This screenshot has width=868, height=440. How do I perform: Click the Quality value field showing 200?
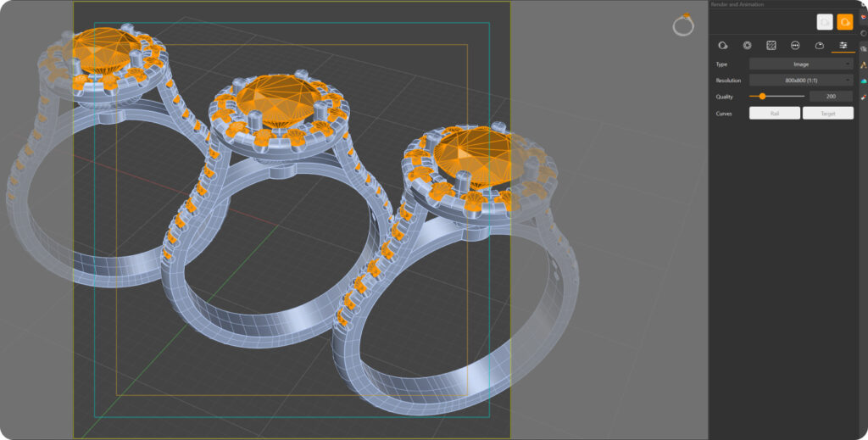pyautogui.click(x=832, y=97)
